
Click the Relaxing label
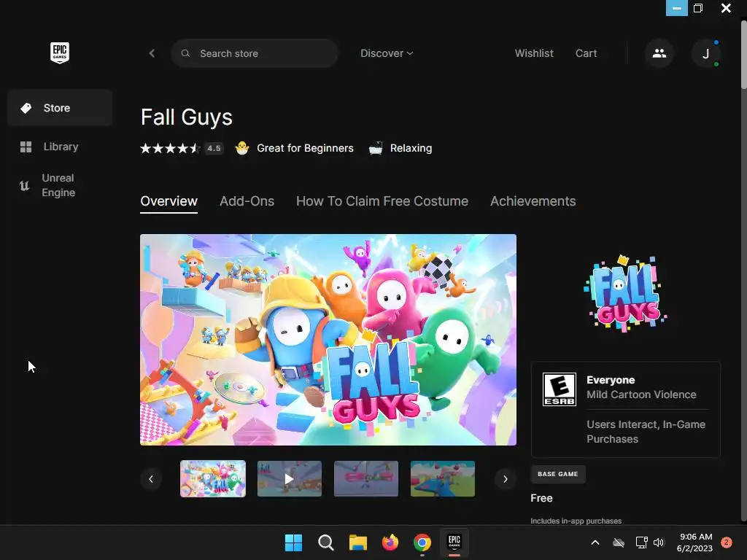[x=411, y=148]
